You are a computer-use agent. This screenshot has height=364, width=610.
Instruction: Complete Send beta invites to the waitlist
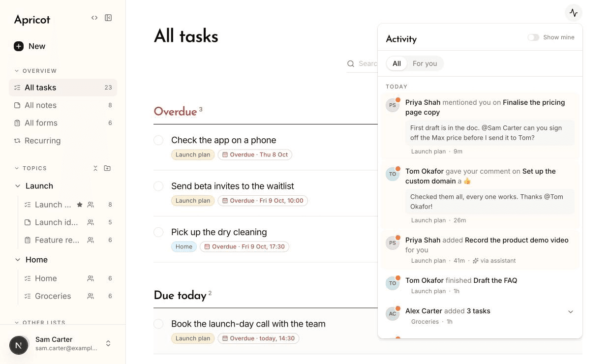(x=158, y=186)
